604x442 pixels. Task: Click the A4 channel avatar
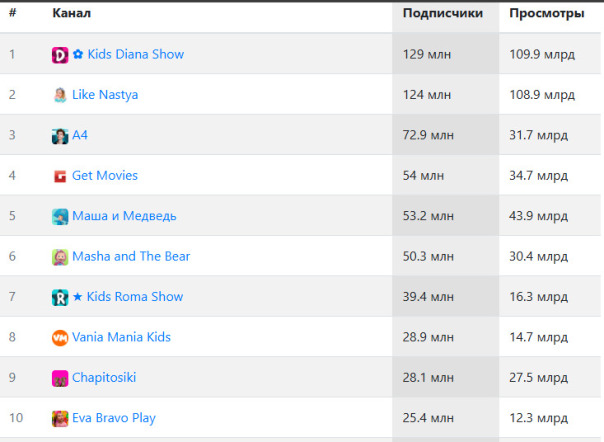click(60, 136)
